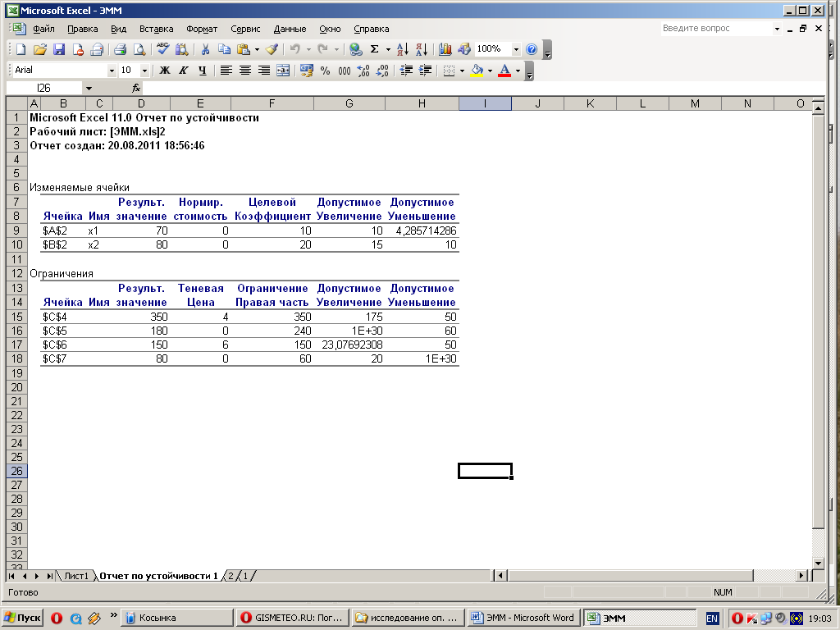Toggle italic formatting К
The height and width of the screenshot is (630, 840).
pos(183,71)
